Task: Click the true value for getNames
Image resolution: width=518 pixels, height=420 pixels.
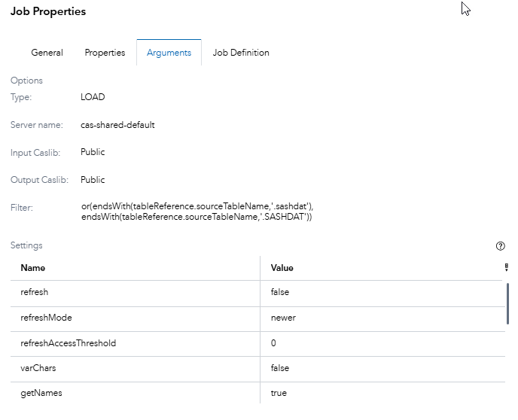Action: (279, 393)
